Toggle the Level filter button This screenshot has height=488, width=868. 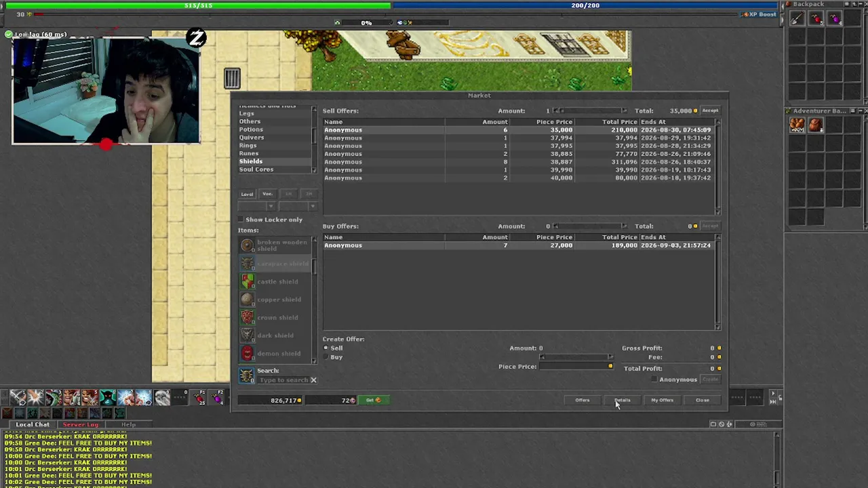coord(247,195)
